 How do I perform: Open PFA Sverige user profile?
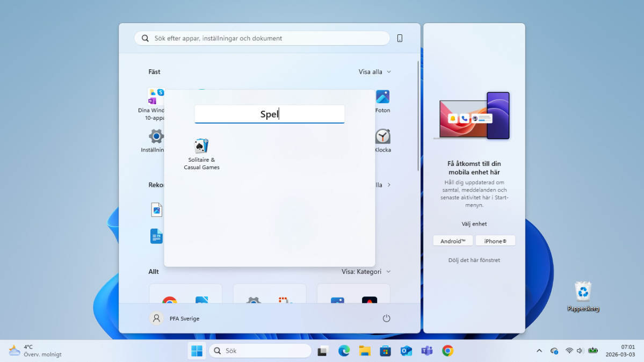point(175,318)
